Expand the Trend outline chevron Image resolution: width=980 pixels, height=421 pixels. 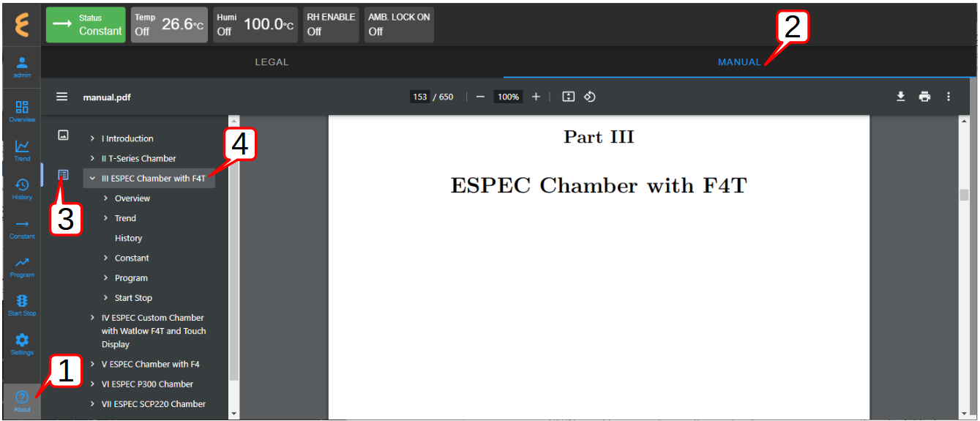tap(105, 218)
